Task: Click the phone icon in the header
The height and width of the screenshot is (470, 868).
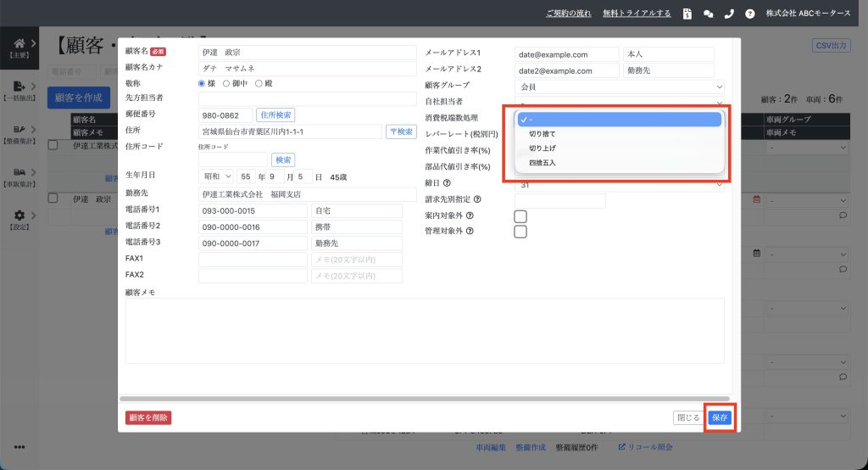Action: (729, 14)
